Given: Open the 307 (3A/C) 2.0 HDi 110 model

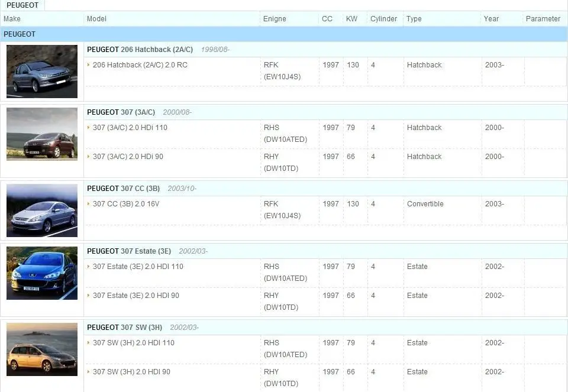Looking at the screenshot, I should pyautogui.click(x=130, y=127).
